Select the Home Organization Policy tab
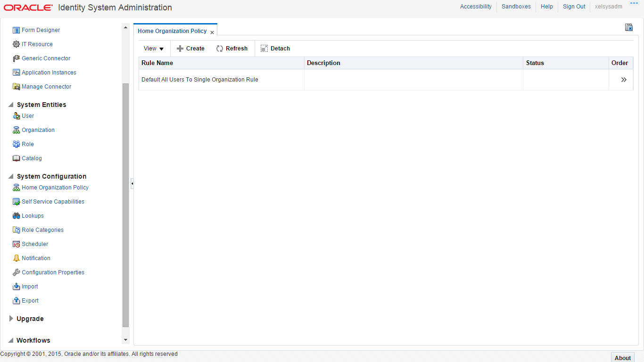The height and width of the screenshot is (362, 644). pyautogui.click(x=172, y=31)
